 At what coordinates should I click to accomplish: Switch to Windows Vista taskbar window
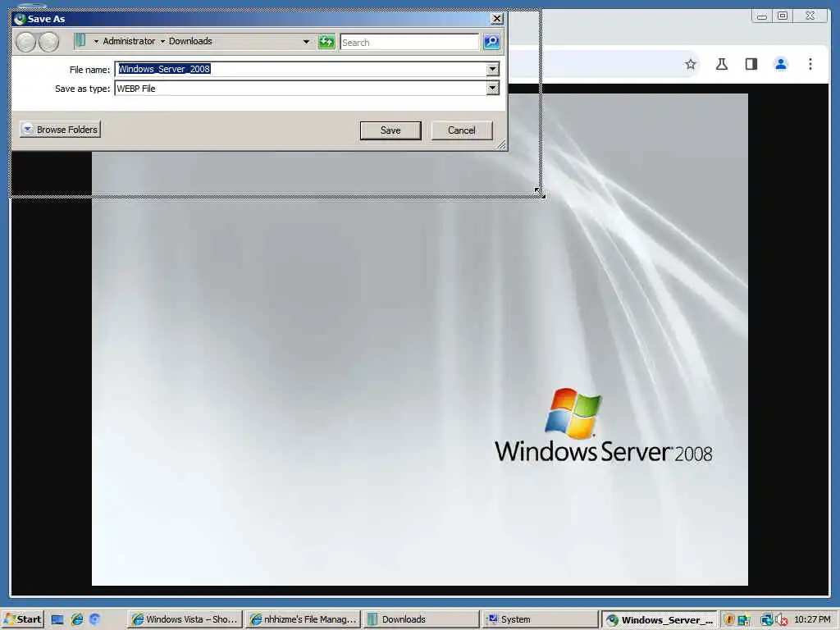[x=185, y=619]
